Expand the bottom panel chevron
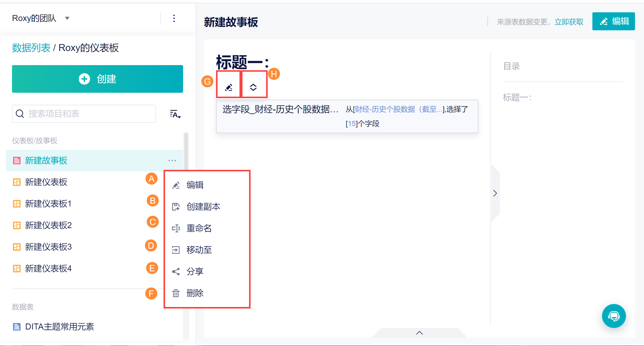This screenshot has width=644, height=346. click(x=419, y=333)
